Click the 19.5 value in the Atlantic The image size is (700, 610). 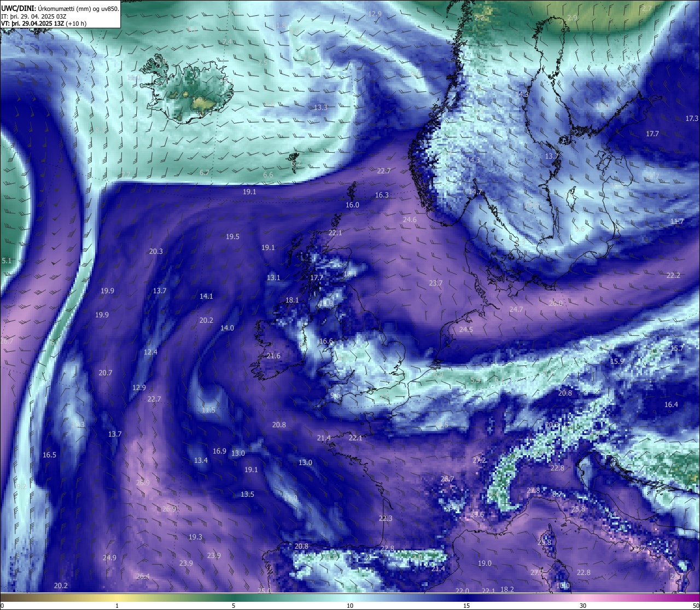point(232,237)
